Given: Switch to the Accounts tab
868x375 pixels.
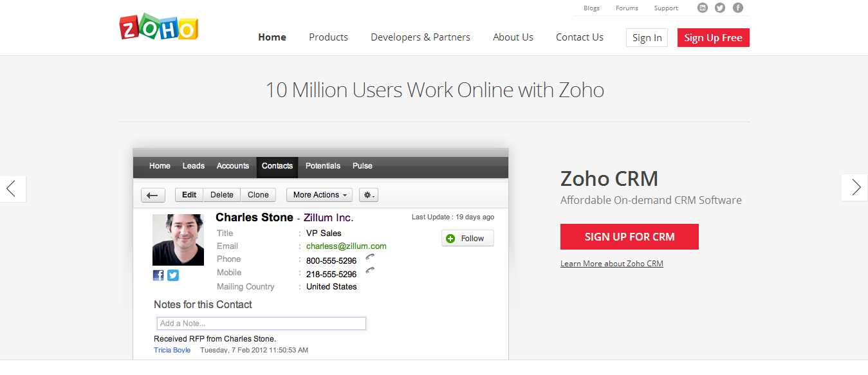Looking at the screenshot, I should 233,166.
